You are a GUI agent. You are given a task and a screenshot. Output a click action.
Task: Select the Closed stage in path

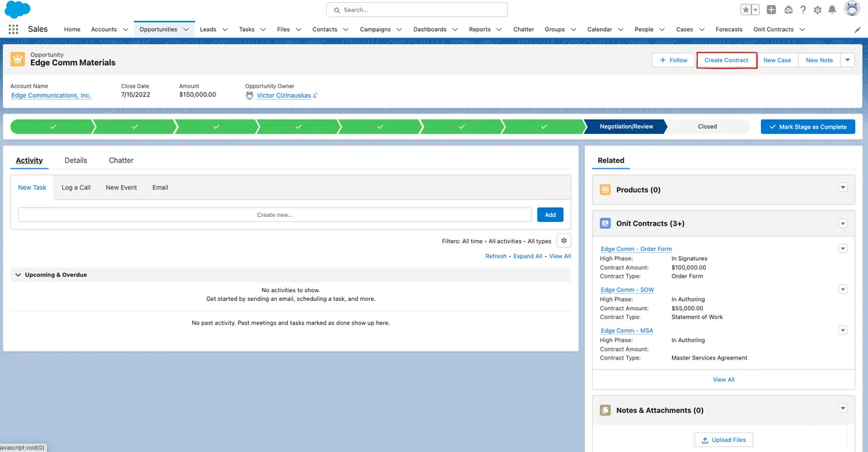pos(707,127)
